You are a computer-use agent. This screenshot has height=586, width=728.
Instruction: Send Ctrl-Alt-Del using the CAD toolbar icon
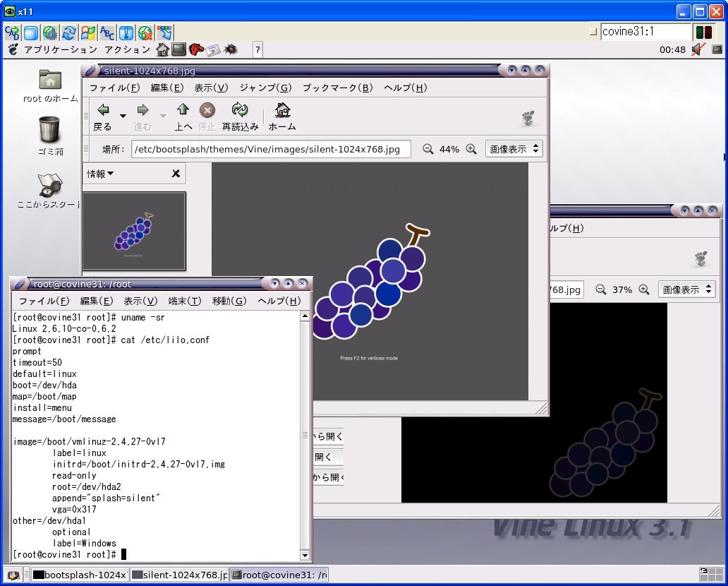click(11, 32)
